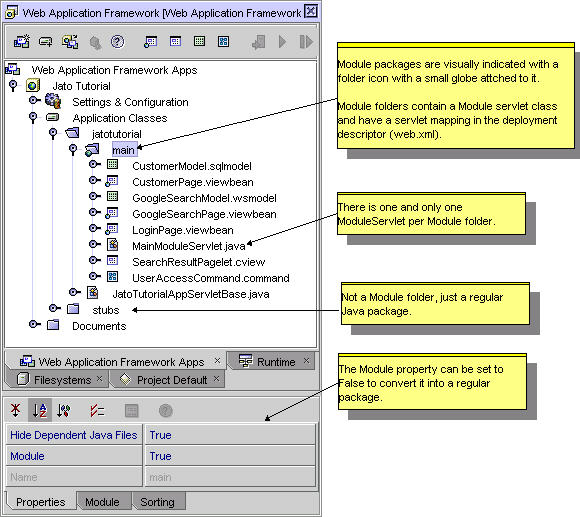
Task: Close the Web Application Framework Apps tab
Action: click(217, 360)
